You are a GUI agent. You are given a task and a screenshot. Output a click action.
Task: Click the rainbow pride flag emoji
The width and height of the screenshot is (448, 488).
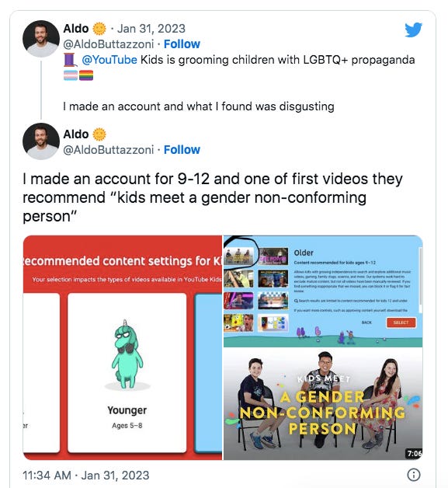point(86,75)
